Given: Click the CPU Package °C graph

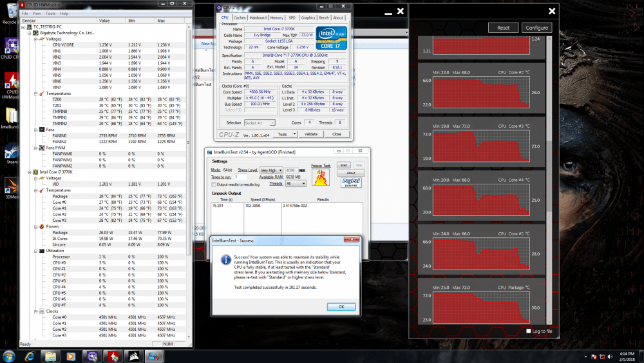Looking at the screenshot, I should click(481, 307).
